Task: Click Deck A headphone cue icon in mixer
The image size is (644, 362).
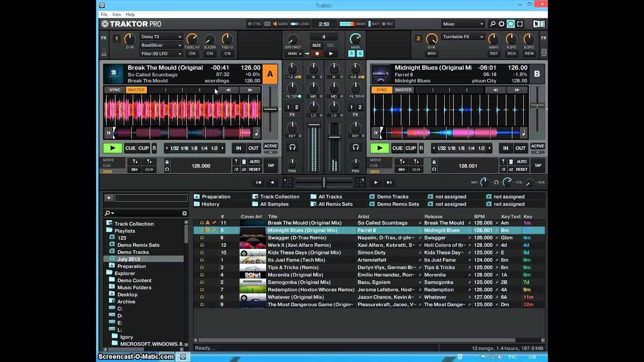Action: [292, 147]
